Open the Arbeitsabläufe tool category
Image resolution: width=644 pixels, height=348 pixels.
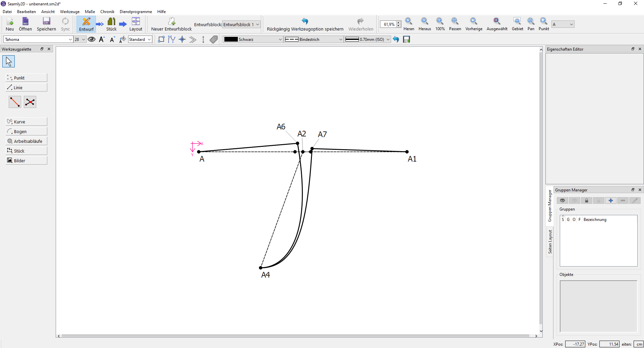[x=26, y=141]
